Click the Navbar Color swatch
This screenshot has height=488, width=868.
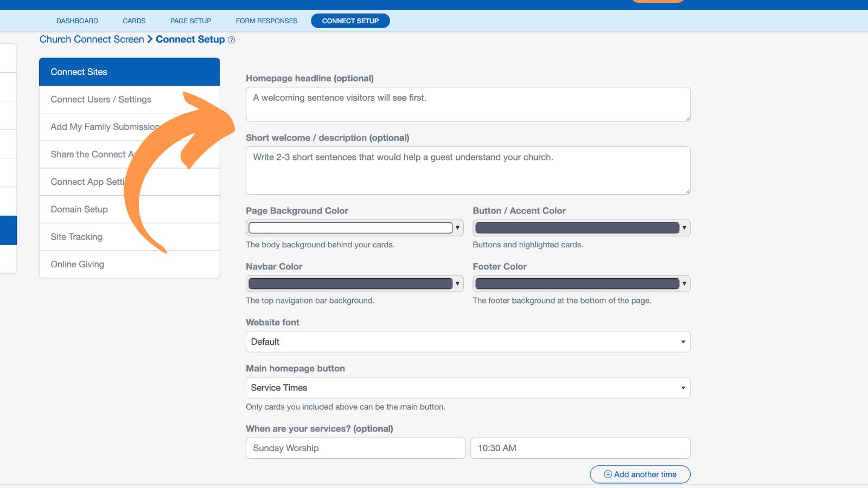350,284
